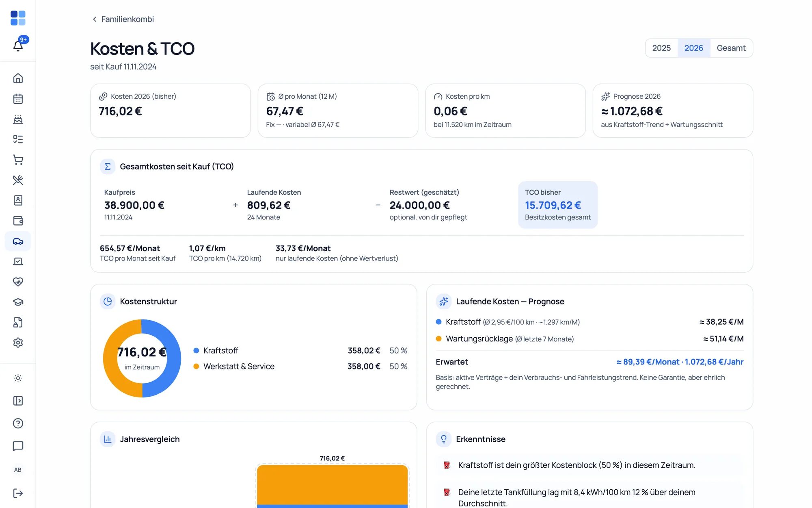Click the Kaufpreis 38.900,00 € value
The width and height of the screenshot is (812, 508).
pos(134,205)
